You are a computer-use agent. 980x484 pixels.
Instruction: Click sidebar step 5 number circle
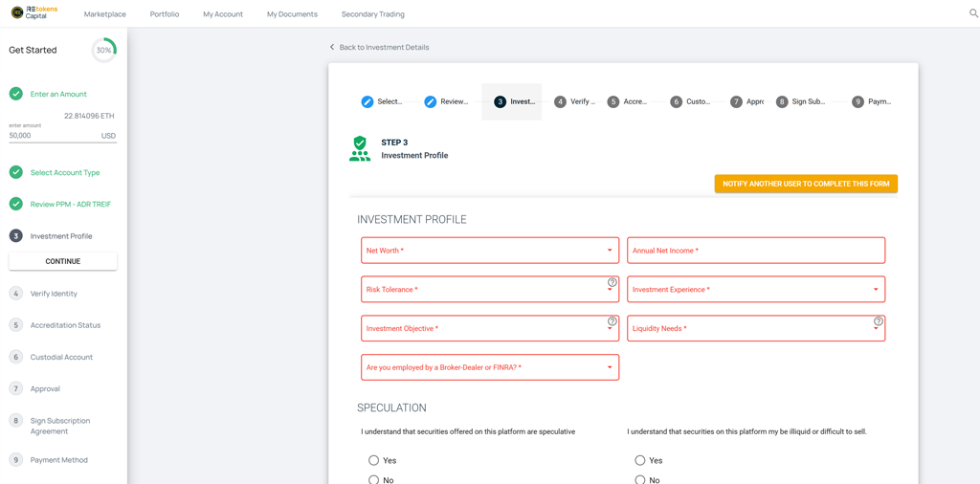16,325
